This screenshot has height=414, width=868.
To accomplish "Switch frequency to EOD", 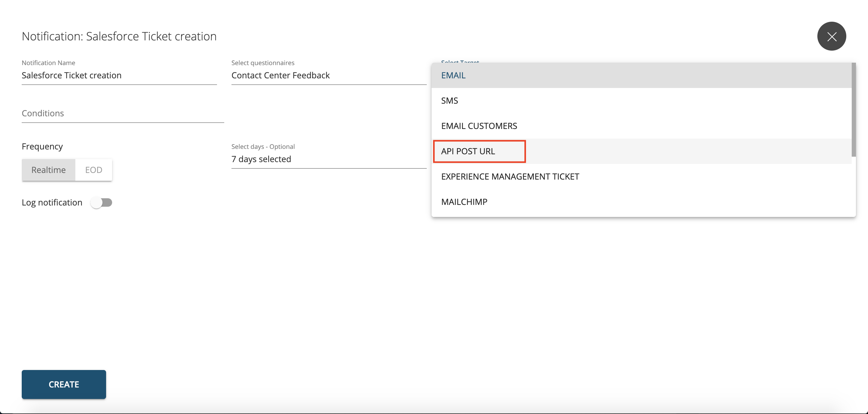I will pos(94,170).
